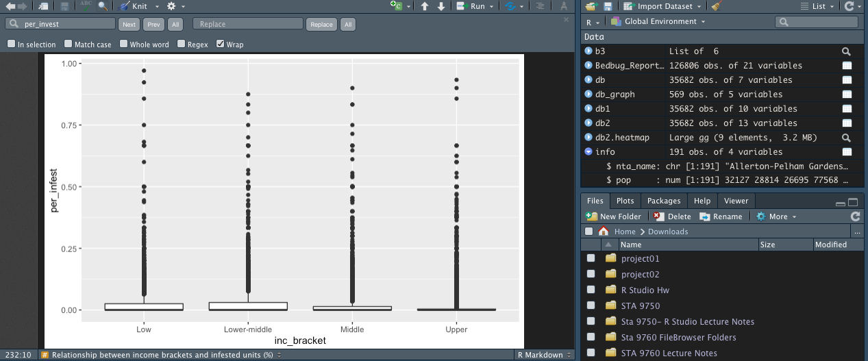Screen dimensions: 868x361
Task: Find Next occurrence
Action: [129, 24]
